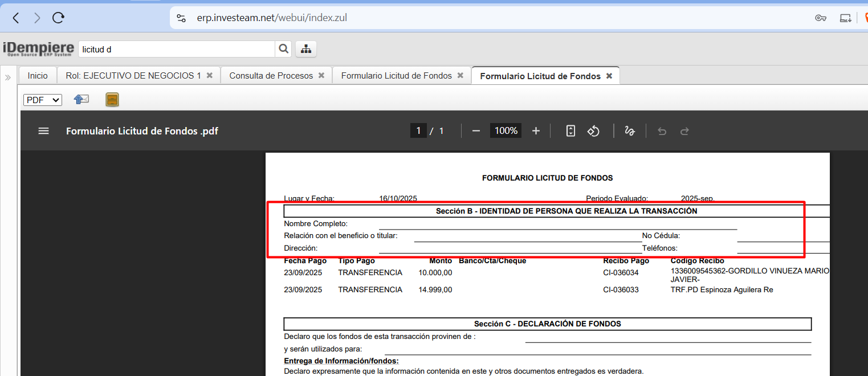Open browser password key icon
This screenshot has width=868, height=376.
(821, 18)
